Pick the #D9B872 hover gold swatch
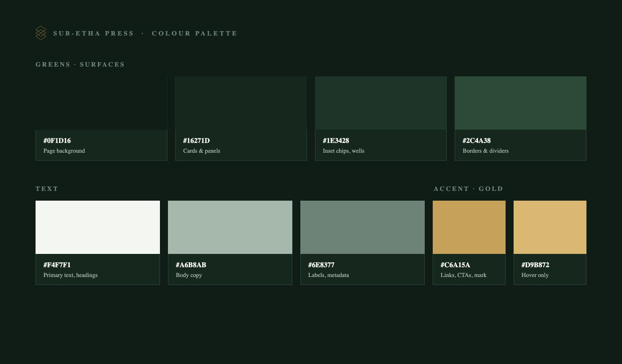 point(550,227)
